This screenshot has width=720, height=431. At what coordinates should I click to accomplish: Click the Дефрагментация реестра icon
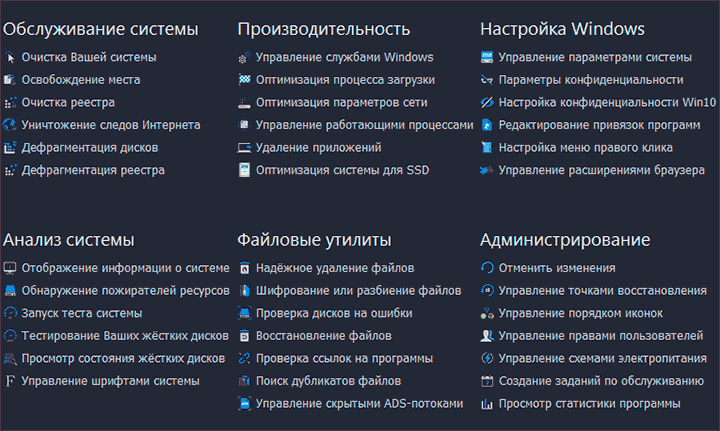pyautogui.click(x=10, y=170)
